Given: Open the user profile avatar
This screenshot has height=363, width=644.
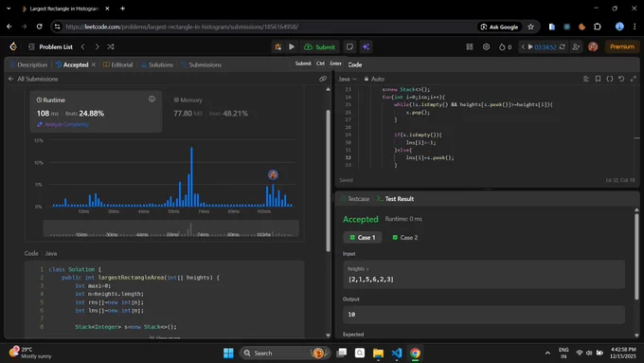Looking at the screenshot, I should (x=593, y=46).
